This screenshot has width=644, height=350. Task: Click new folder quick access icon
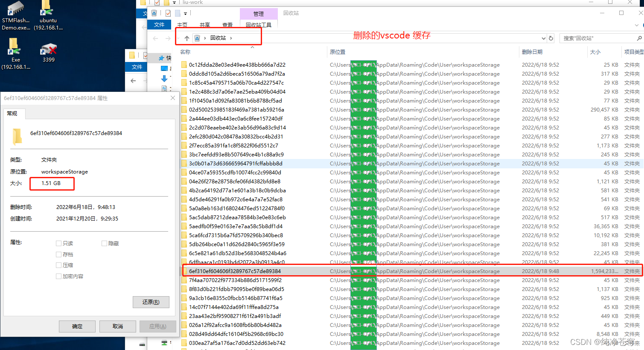[x=178, y=13]
